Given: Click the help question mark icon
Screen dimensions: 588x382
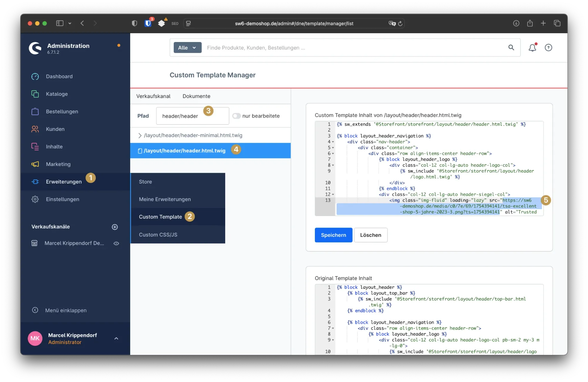Looking at the screenshot, I should (548, 48).
